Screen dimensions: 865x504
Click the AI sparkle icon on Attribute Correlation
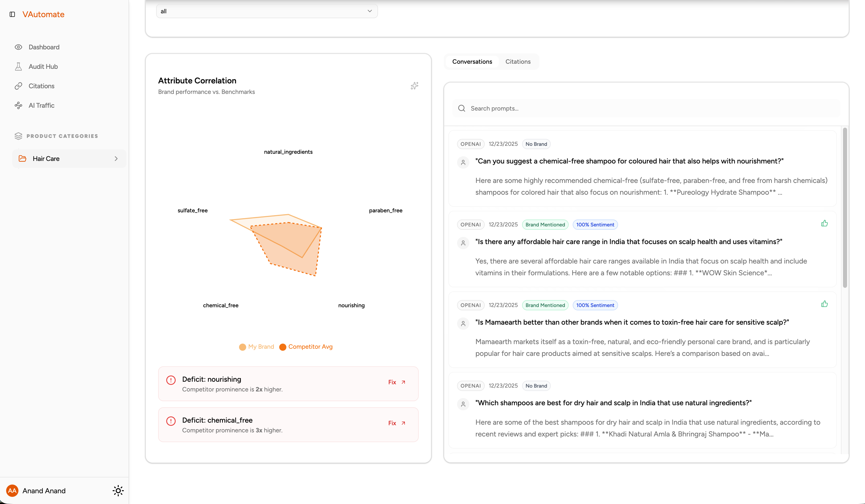tap(414, 86)
